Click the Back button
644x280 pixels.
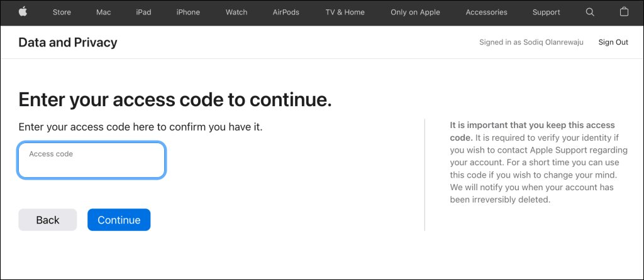point(48,220)
